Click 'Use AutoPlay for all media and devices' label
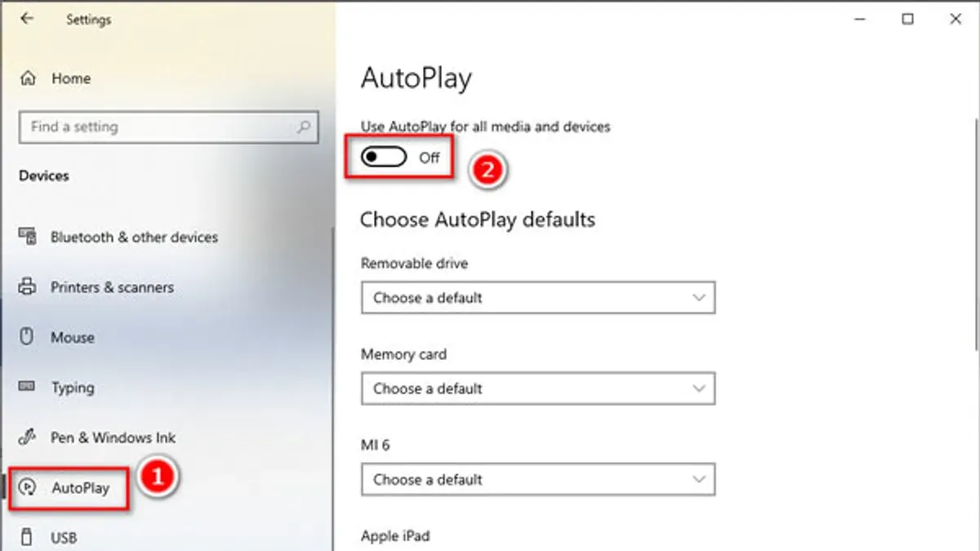Viewport: 980px width, 551px height. (485, 127)
